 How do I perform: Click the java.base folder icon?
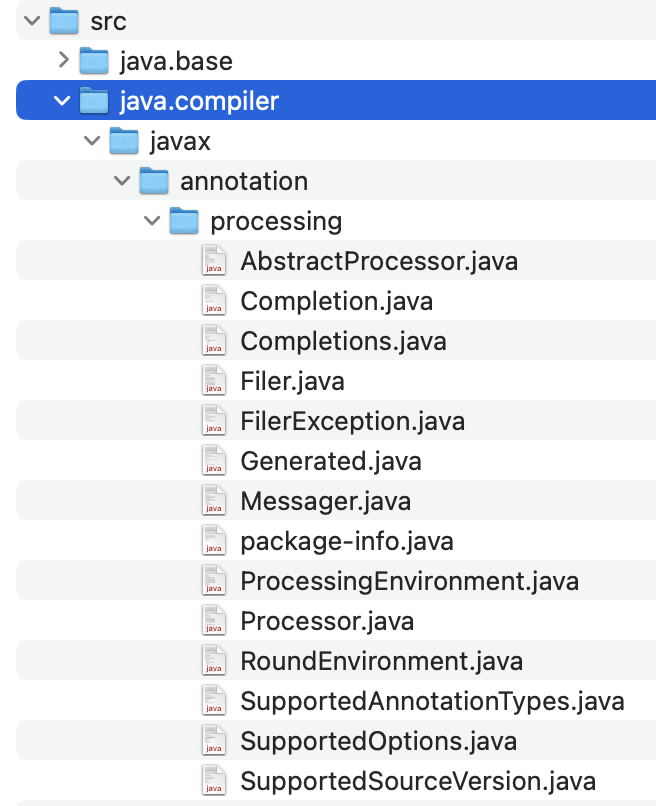coord(94,60)
